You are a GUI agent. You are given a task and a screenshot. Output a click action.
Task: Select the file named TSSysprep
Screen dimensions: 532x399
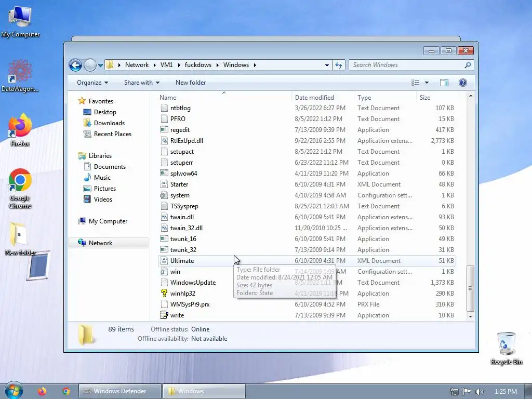coord(184,206)
